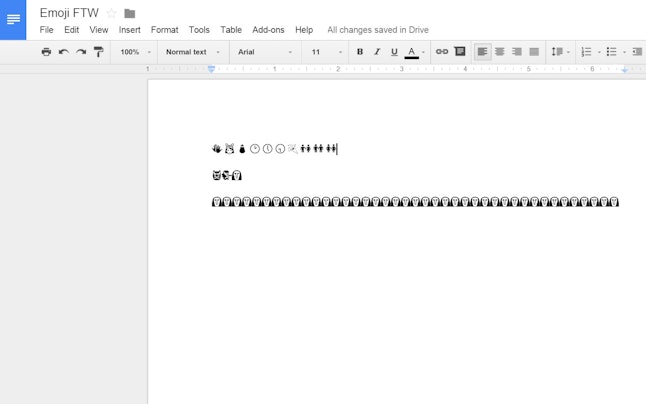Image resolution: width=646 pixels, height=404 pixels.
Task: Align text right
Action: [x=517, y=52]
